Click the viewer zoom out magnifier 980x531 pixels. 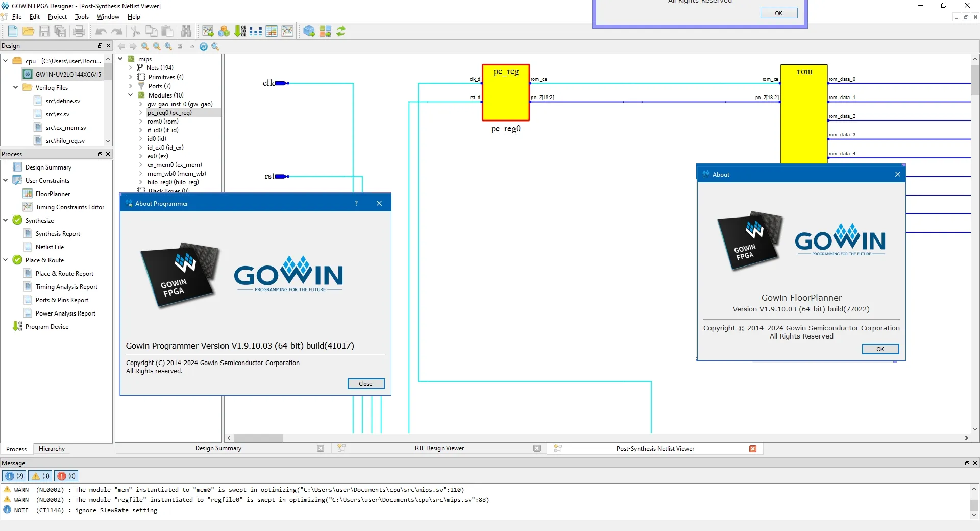tap(157, 46)
